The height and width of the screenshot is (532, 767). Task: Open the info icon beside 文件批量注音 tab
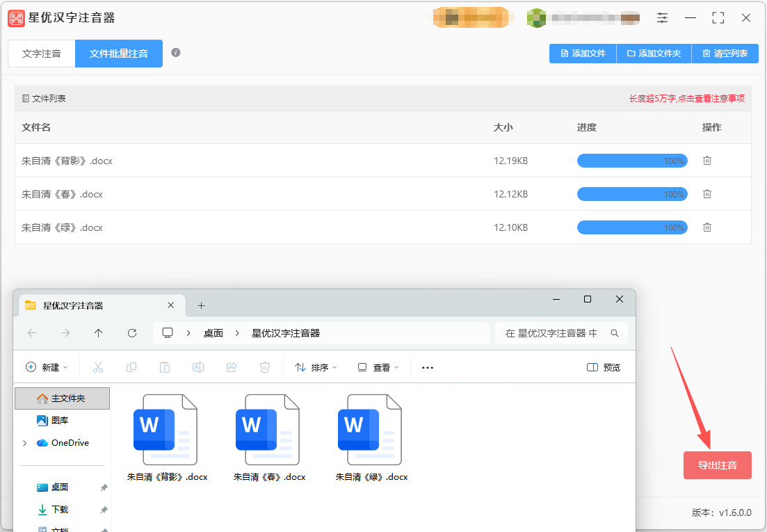pos(176,53)
